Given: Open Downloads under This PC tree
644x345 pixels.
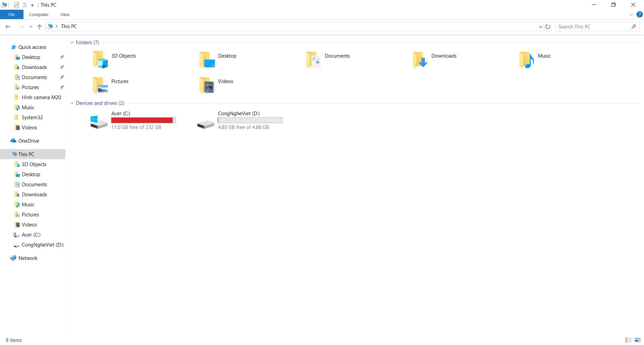Looking at the screenshot, I should [x=34, y=195].
